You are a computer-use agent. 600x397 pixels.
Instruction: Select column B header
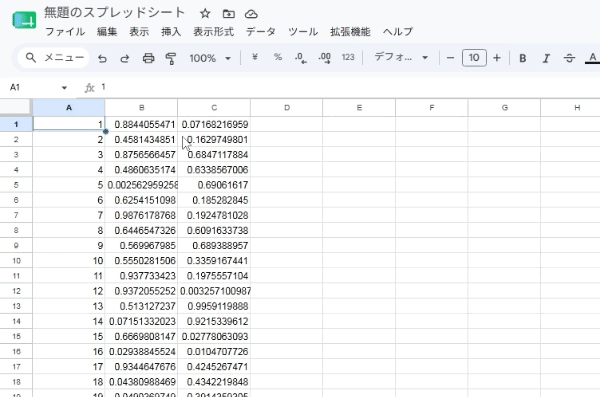click(x=141, y=108)
